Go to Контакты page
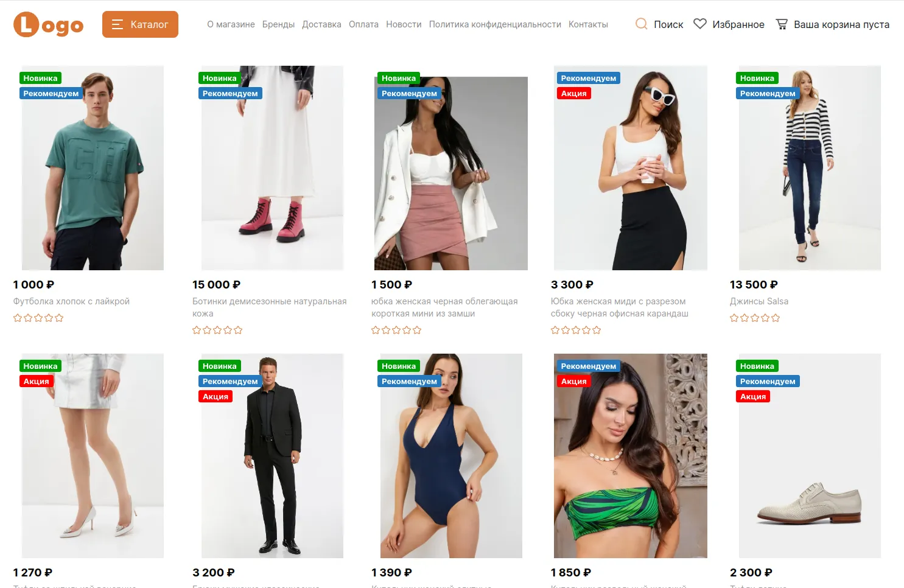The height and width of the screenshot is (588, 904). click(588, 24)
